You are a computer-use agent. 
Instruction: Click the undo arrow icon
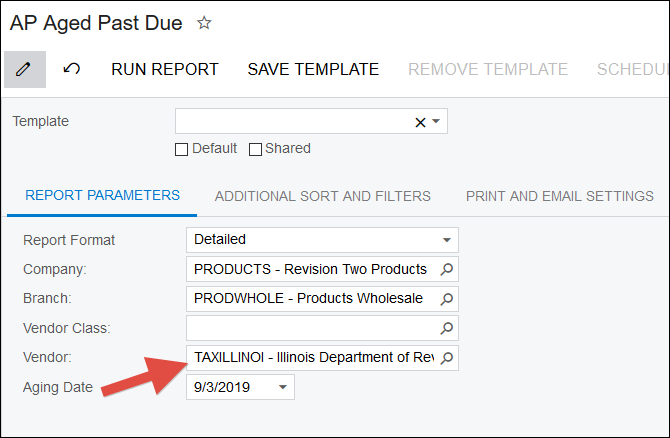[72, 69]
